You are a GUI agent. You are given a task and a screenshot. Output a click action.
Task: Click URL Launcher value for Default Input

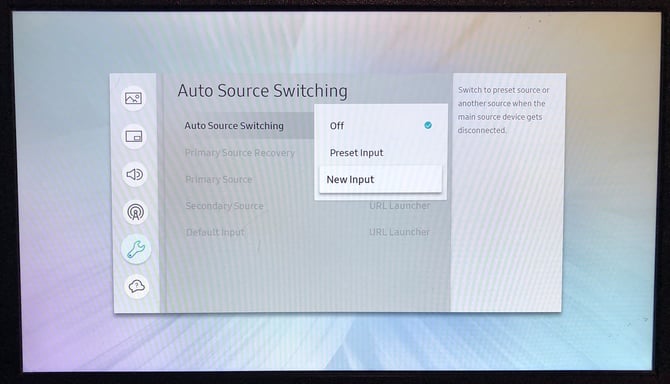pos(399,232)
